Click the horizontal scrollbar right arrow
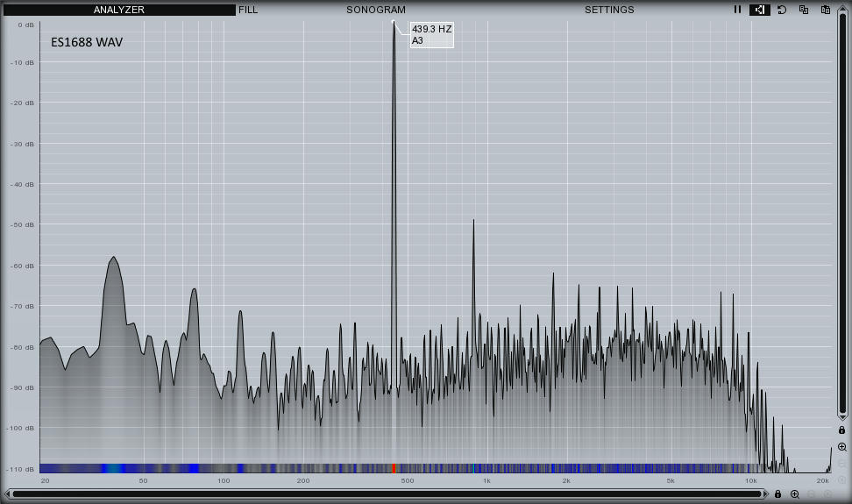The height and width of the screenshot is (504, 852). coord(765,493)
